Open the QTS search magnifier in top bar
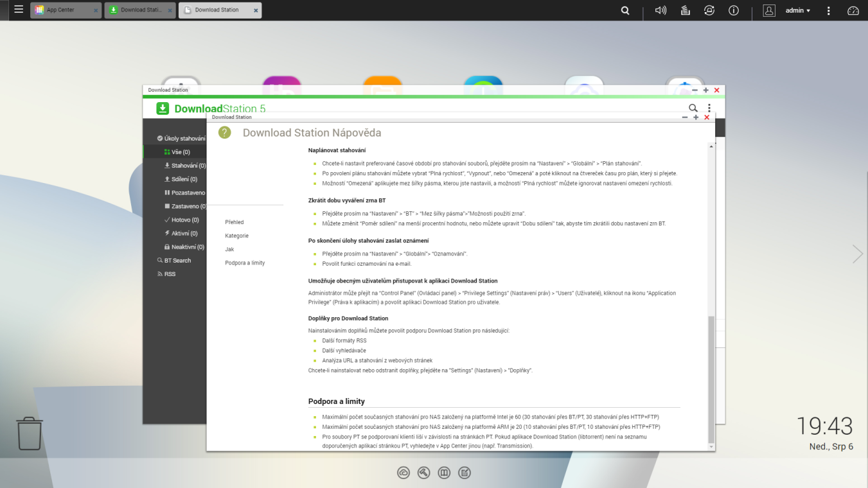The height and width of the screenshot is (488, 868). tap(625, 10)
